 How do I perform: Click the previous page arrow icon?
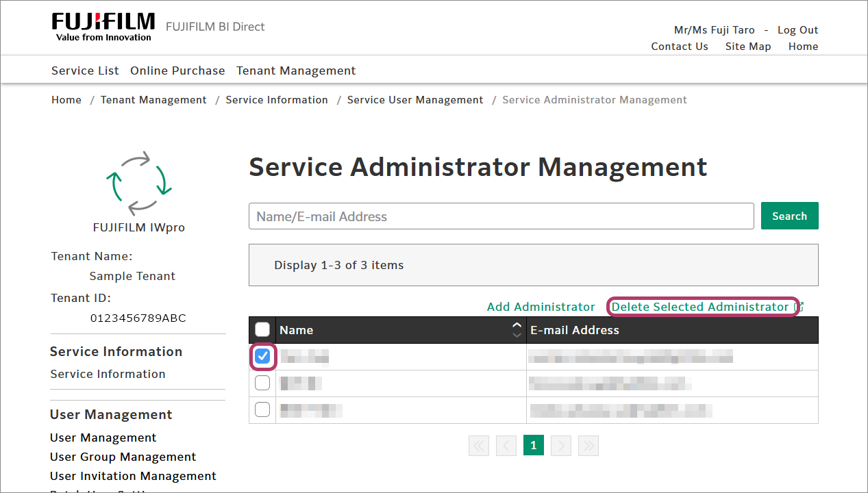(x=506, y=445)
